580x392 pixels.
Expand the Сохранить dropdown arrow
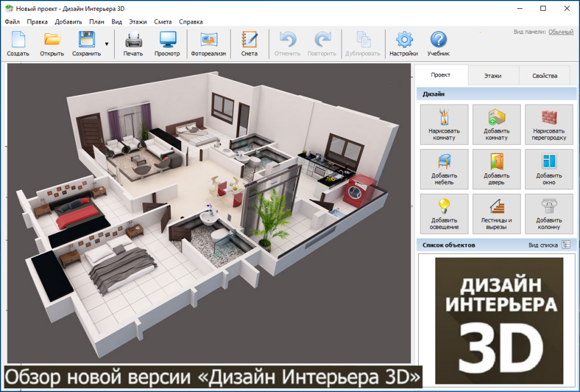[105, 43]
